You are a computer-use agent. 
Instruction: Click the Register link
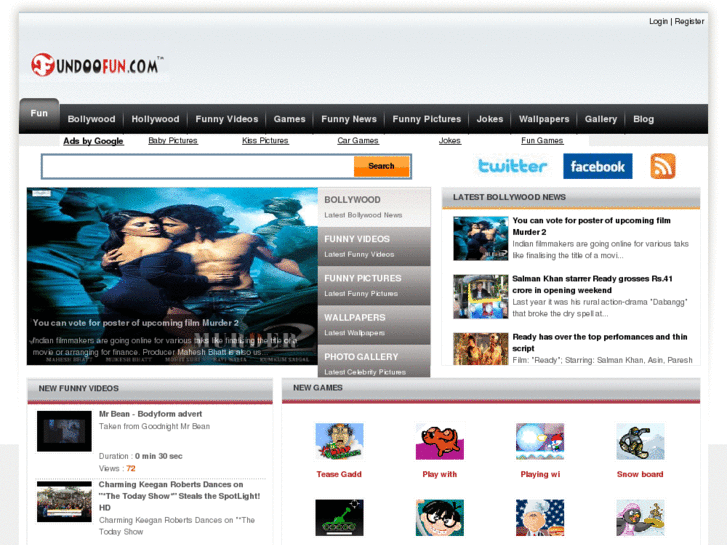click(689, 21)
